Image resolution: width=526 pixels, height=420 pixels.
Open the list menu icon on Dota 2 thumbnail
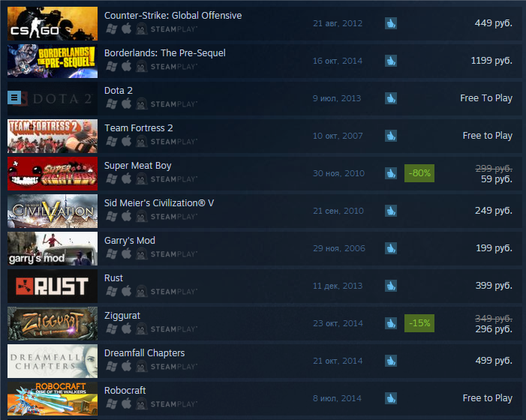pyautogui.click(x=14, y=98)
